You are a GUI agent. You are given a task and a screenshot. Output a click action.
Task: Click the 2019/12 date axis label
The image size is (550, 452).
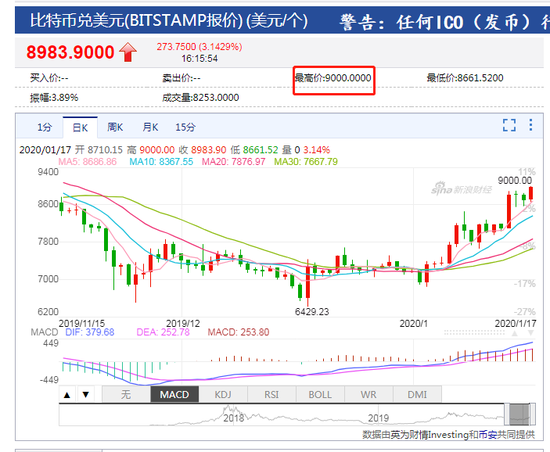[x=183, y=323]
